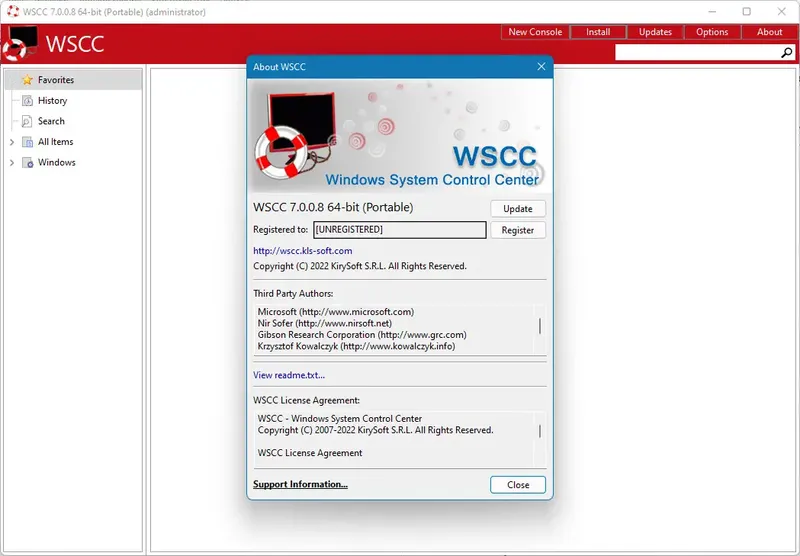
Task: Open the Options menu item
Action: coord(712,32)
